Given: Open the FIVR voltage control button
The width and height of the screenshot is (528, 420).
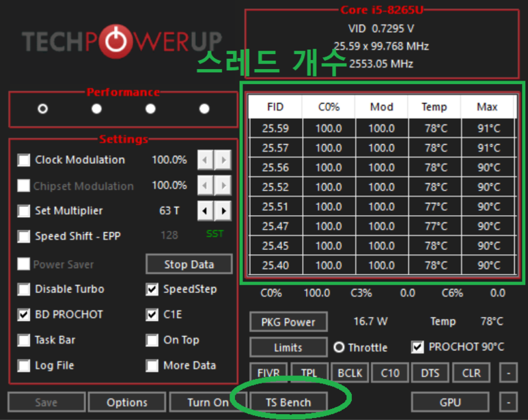Looking at the screenshot, I should (x=268, y=373).
